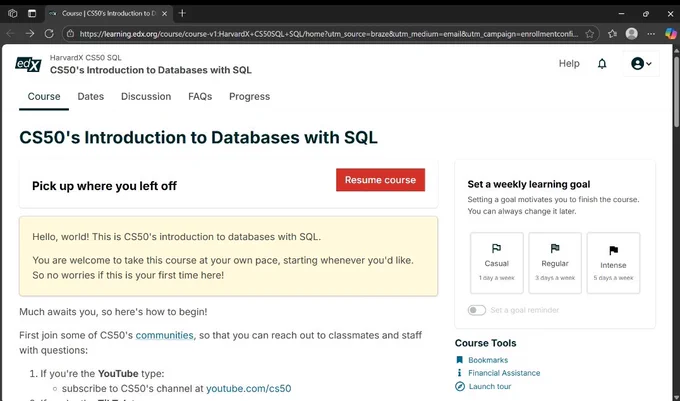Open the FAQs tab
Screen dimensions: 680x401
(200, 97)
